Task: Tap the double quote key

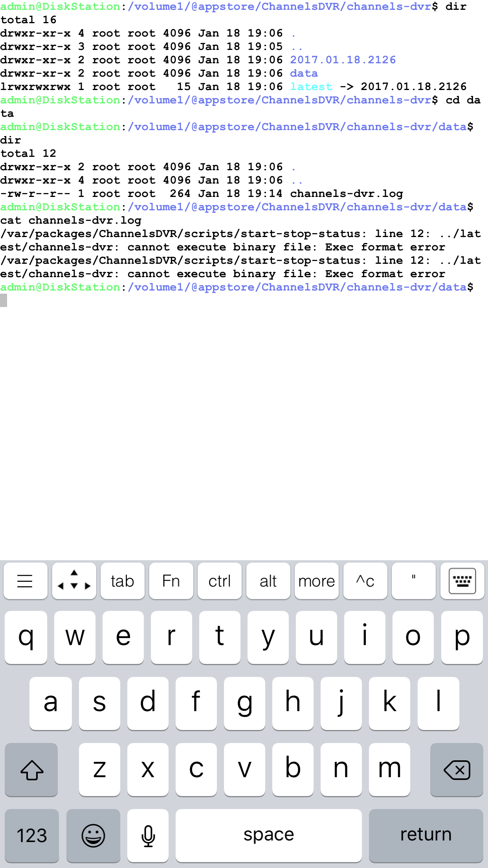Action: click(x=413, y=581)
